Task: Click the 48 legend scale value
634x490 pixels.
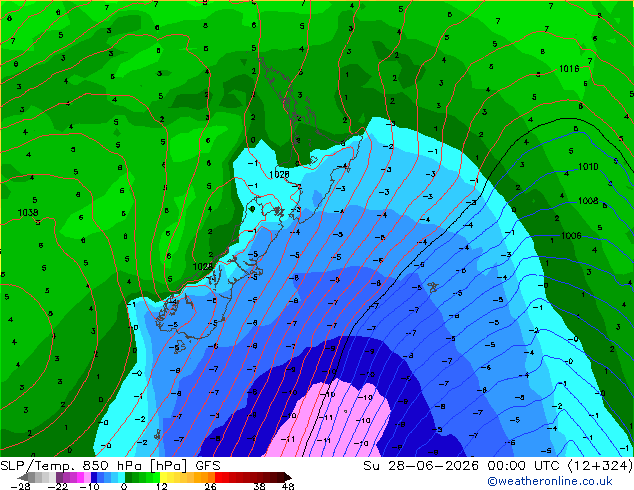Action: tap(288, 486)
